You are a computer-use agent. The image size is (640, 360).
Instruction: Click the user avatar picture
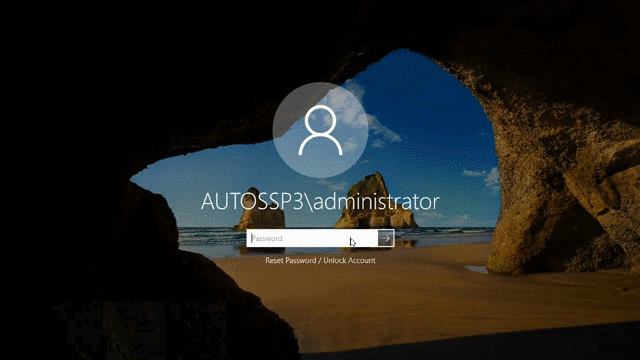[320, 130]
